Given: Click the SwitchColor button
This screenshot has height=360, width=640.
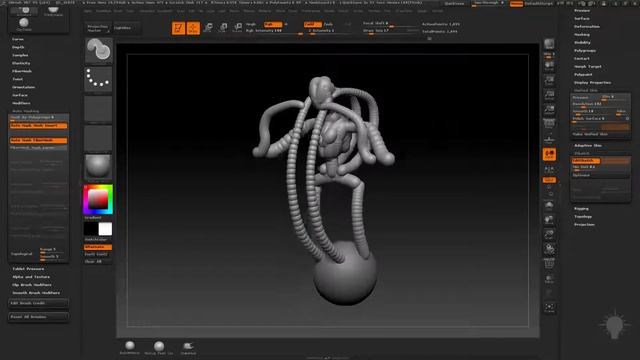Looking at the screenshot, I should [98, 240].
